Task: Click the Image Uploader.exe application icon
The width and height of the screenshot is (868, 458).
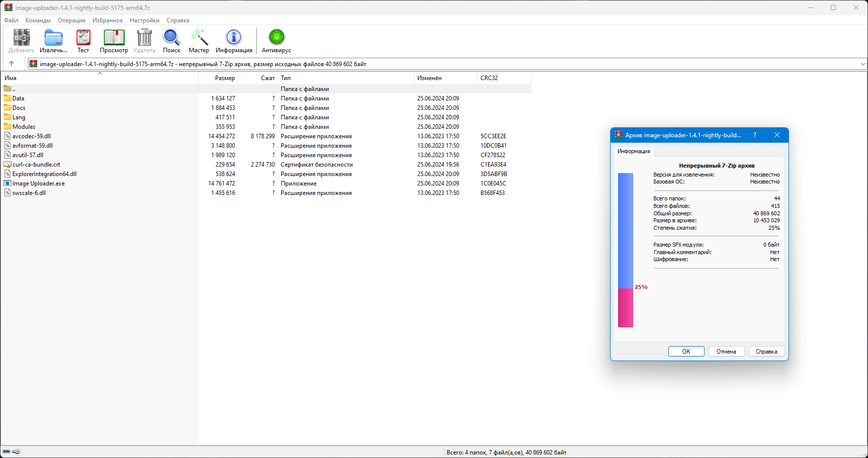Action: point(7,183)
